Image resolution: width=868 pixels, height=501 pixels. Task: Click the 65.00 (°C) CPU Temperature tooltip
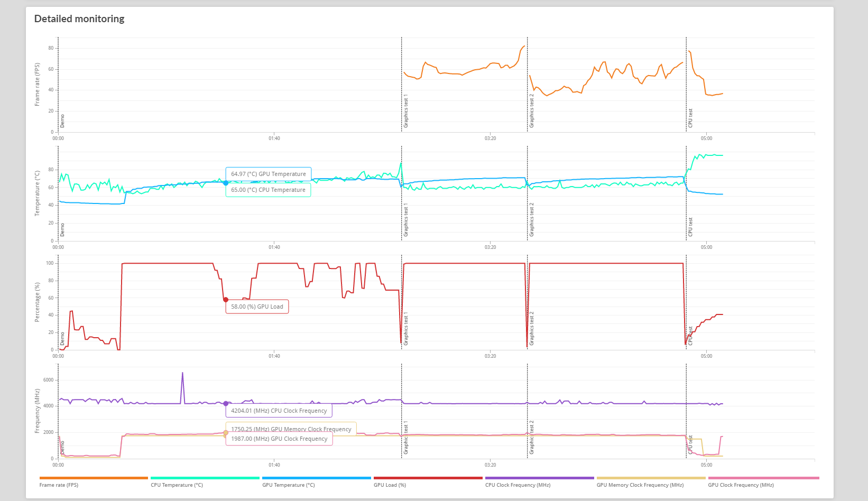tap(268, 190)
